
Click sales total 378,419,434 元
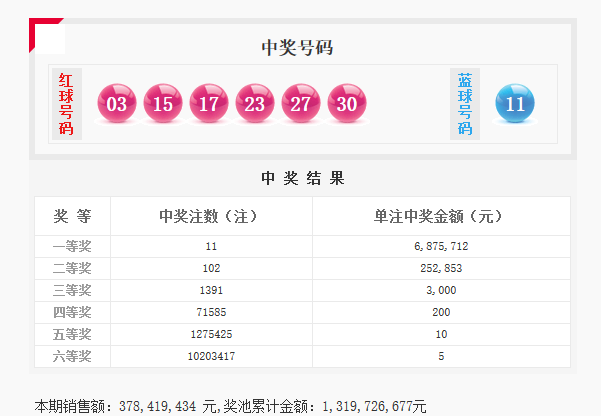[167, 406]
